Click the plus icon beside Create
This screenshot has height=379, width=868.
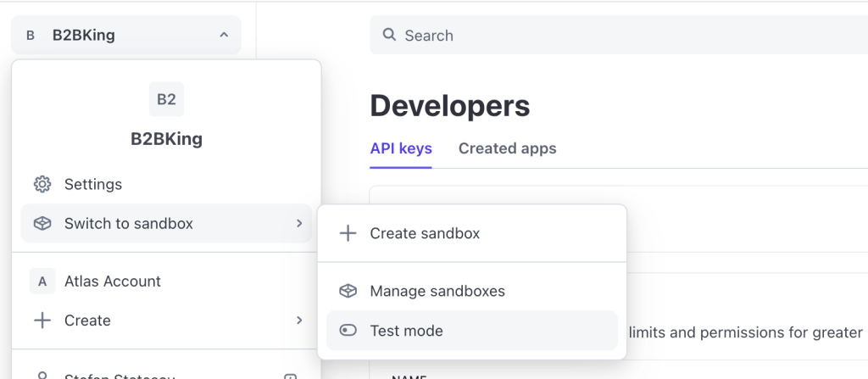pyautogui.click(x=42, y=320)
